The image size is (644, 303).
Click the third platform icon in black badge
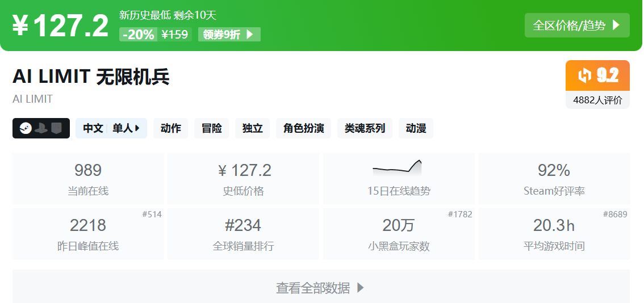point(56,128)
